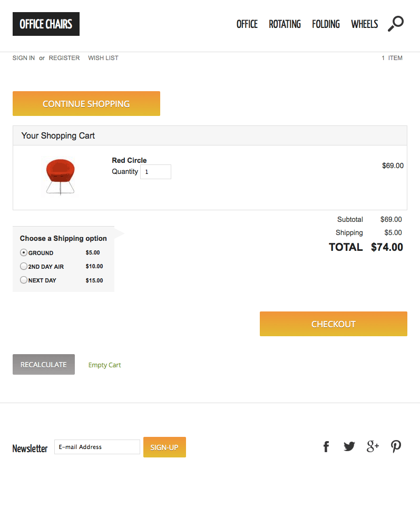The image size is (420, 527).
Task: Visit the Facebook page icon
Action: pyautogui.click(x=326, y=447)
